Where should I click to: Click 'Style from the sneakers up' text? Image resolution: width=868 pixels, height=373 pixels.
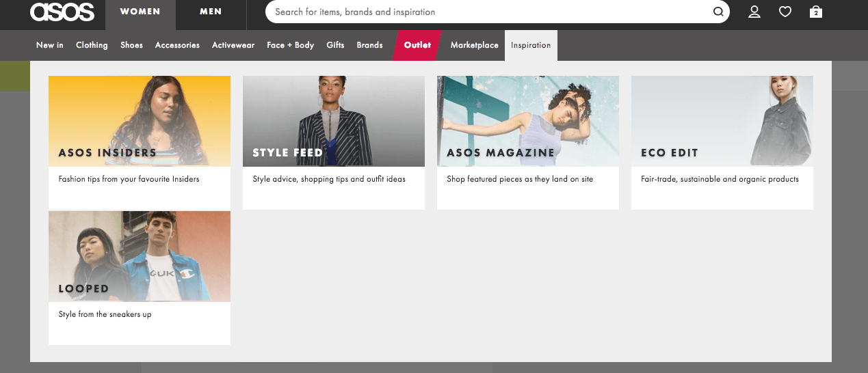point(105,314)
